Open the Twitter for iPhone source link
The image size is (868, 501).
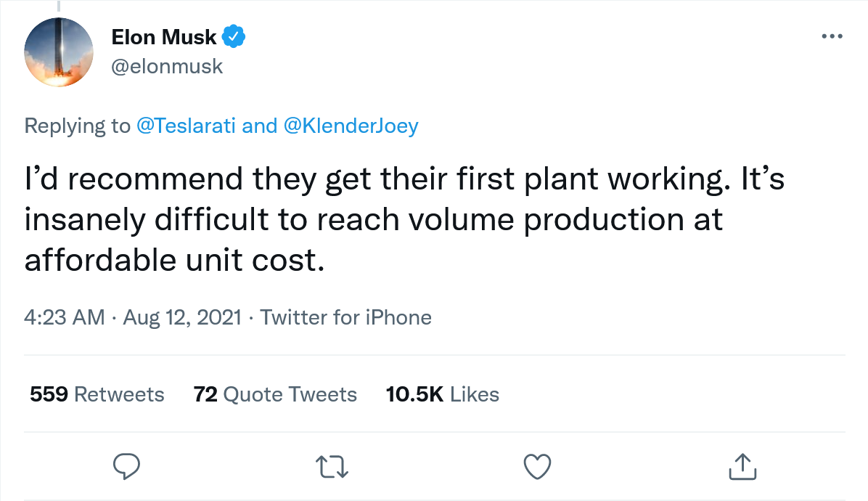345,317
